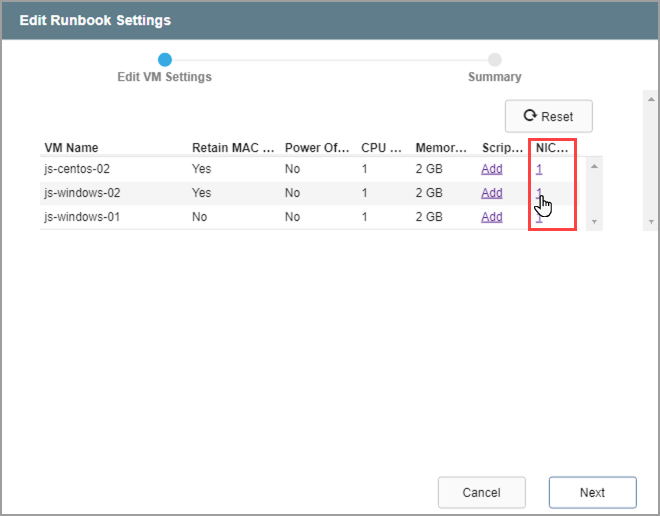Open Add script link for js-windows-02
This screenshot has height=516, width=660.
(492, 193)
